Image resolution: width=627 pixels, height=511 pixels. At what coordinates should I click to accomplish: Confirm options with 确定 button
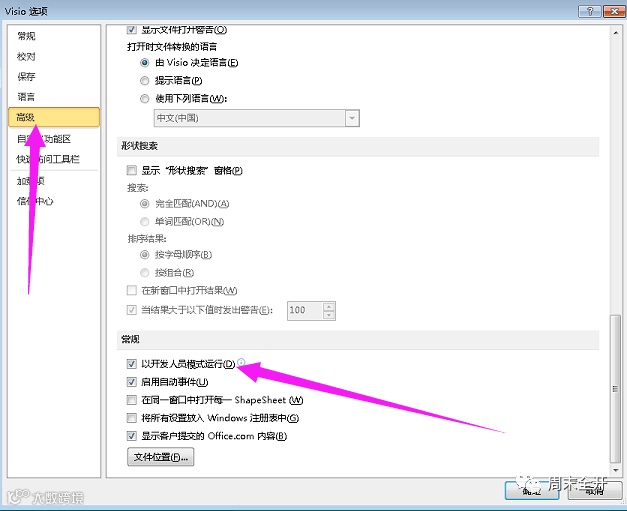(532, 490)
